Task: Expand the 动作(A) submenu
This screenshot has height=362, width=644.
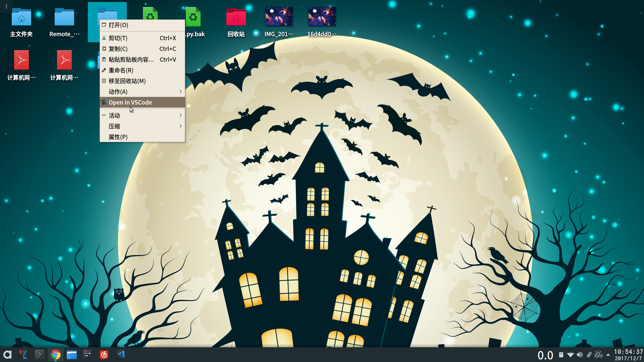Action: [142, 92]
